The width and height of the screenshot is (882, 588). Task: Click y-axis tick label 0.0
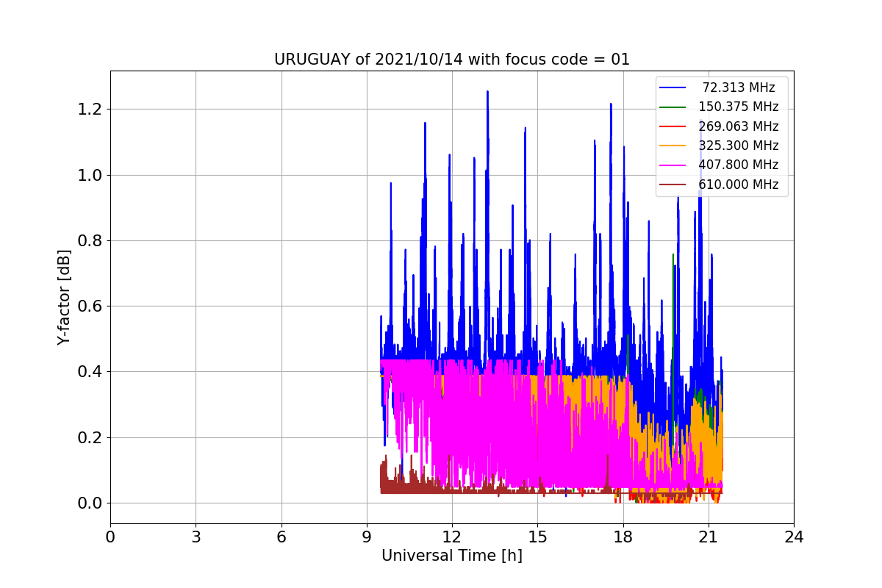tap(90, 503)
